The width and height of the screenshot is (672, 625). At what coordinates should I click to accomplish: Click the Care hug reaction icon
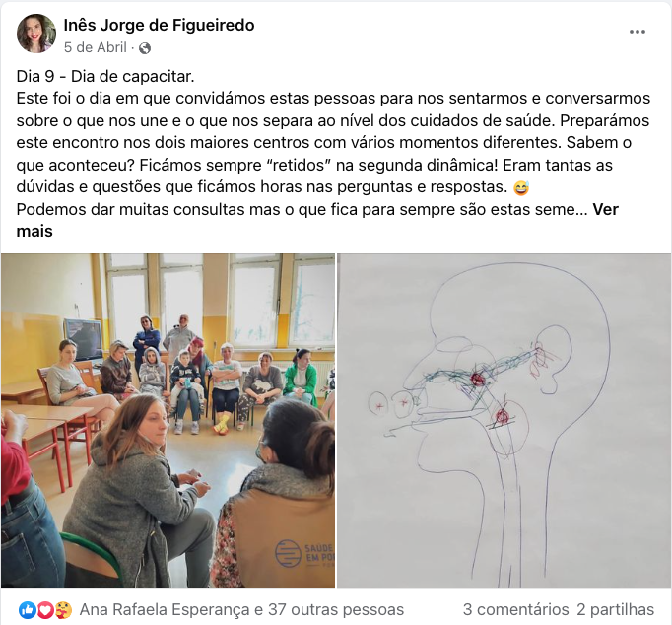tap(63, 610)
